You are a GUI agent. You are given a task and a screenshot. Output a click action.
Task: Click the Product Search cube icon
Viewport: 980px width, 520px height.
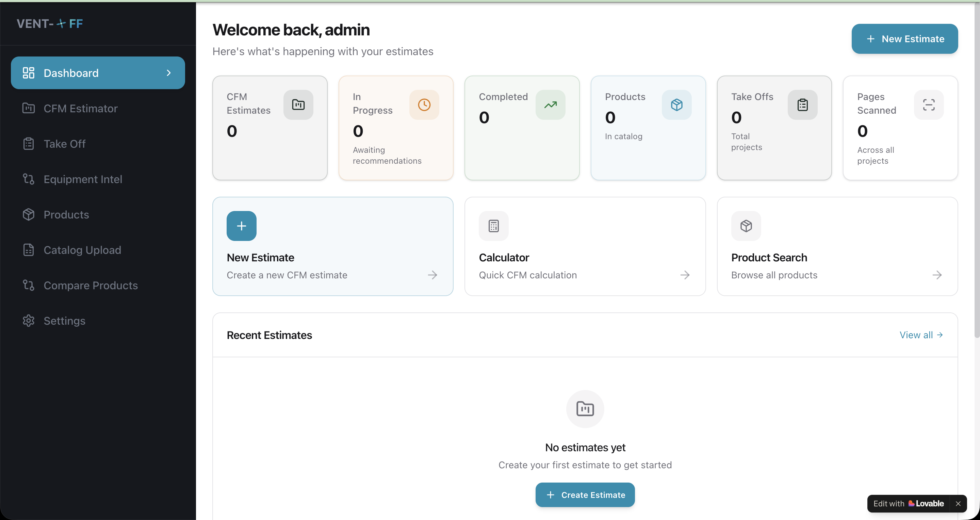point(746,226)
